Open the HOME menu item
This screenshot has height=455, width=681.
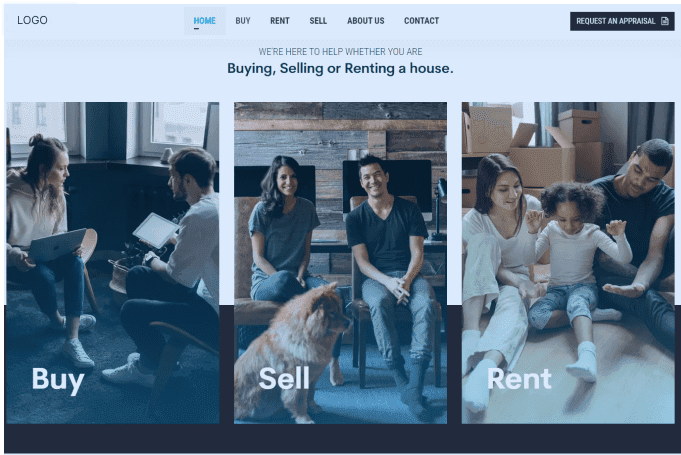[x=205, y=20]
